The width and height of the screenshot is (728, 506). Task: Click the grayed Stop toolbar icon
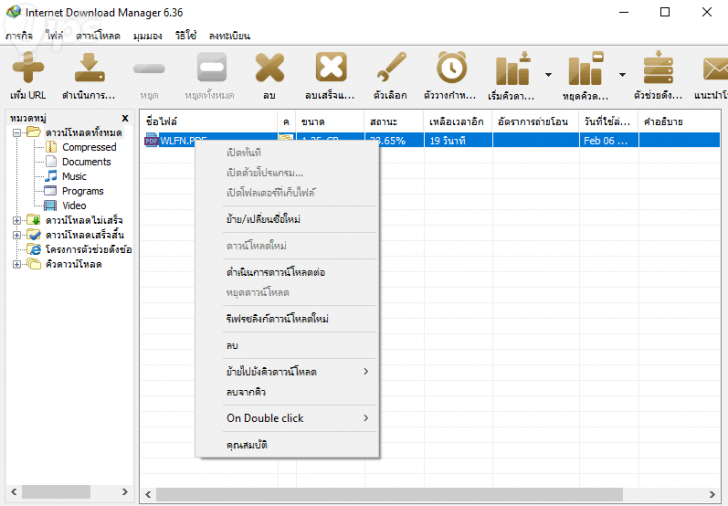click(149, 69)
